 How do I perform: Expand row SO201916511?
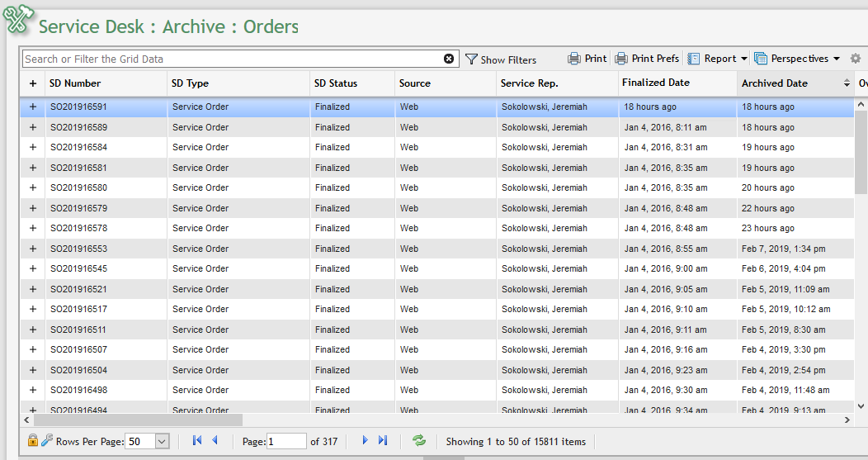33,330
